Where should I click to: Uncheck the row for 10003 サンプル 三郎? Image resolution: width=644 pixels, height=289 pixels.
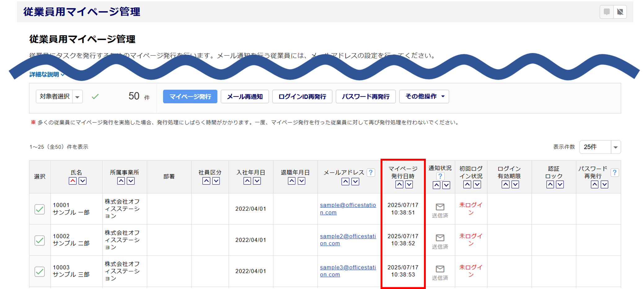[x=40, y=272]
